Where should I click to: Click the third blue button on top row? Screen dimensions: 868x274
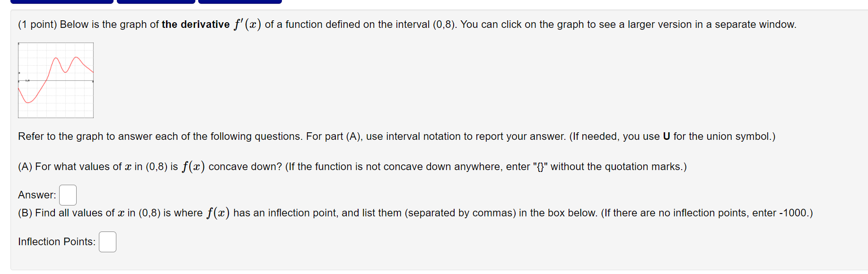[240, 1]
